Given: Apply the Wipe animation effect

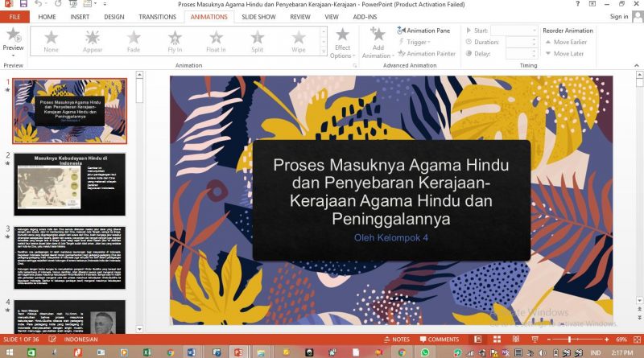Looking at the screenshot, I should pyautogui.click(x=299, y=41).
